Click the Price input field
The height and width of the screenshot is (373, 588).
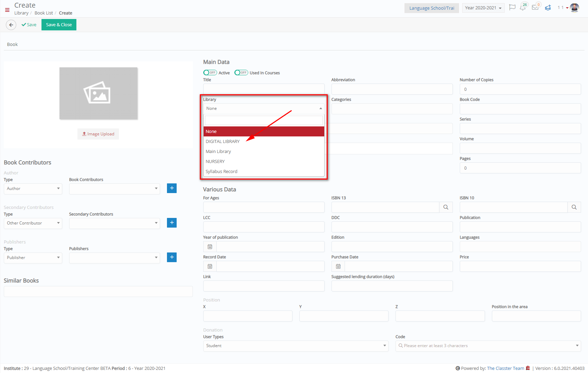[520, 266]
